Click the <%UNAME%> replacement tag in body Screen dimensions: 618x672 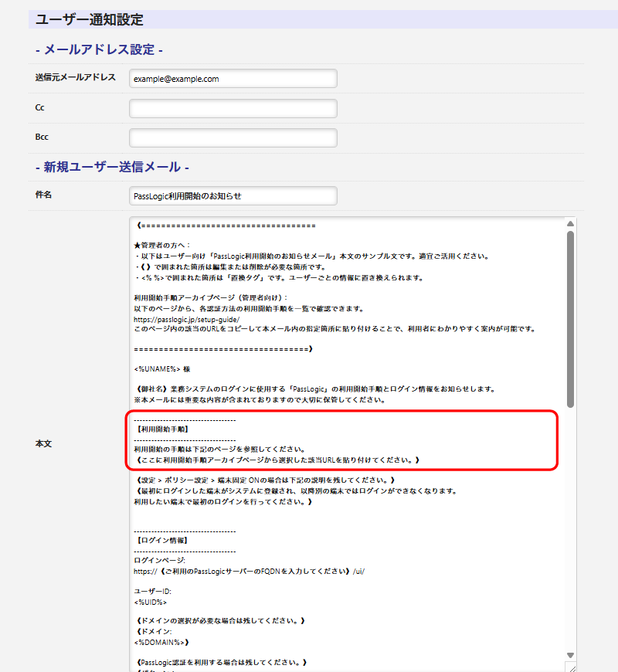pyautogui.click(x=158, y=369)
